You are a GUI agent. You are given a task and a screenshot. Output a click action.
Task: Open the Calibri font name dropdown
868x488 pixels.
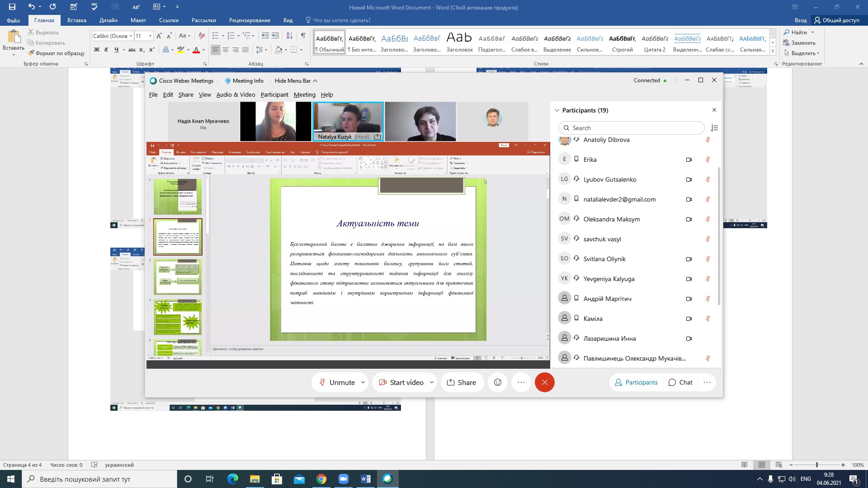(131, 36)
